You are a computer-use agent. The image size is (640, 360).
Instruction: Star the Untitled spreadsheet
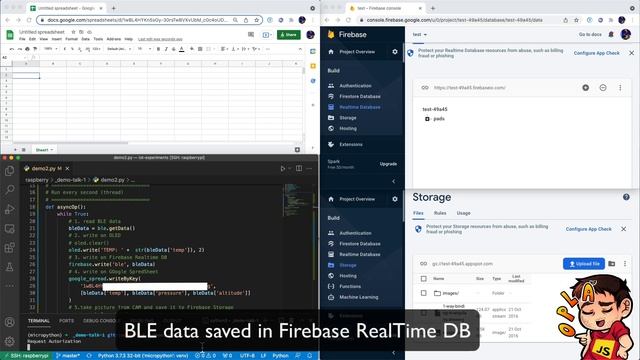tap(73, 32)
